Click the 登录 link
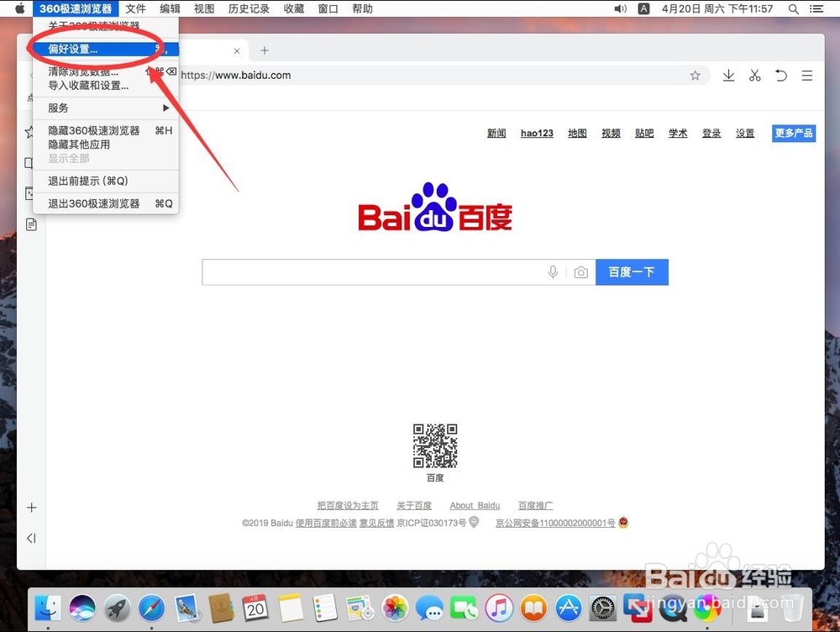 pyautogui.click(x=711, y=133)
